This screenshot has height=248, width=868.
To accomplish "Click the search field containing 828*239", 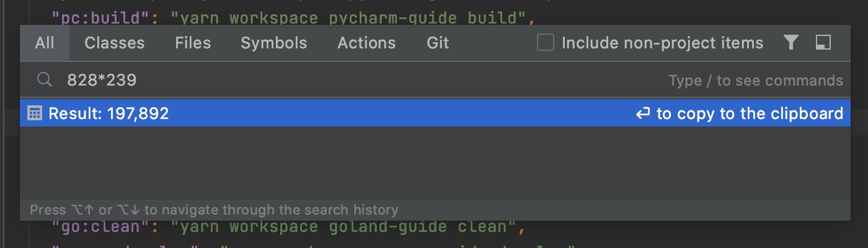I will tap(434, 80).
